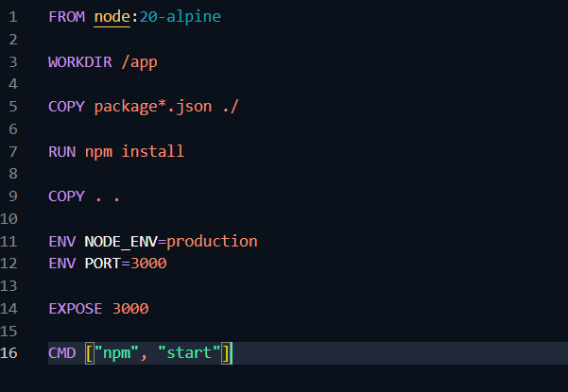This screenshot has height=392, width=568.
Task: Click the closing bracket on line 16
Action: (226, 353)
